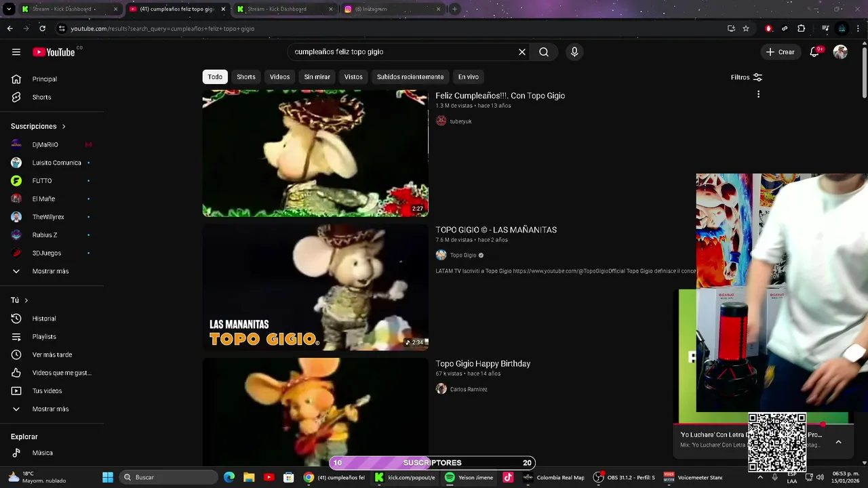The height and width of the screenshot is (488, 868).
Task: Open options menu for Feliz Cumpleaños video
Action: coord(758,94)
